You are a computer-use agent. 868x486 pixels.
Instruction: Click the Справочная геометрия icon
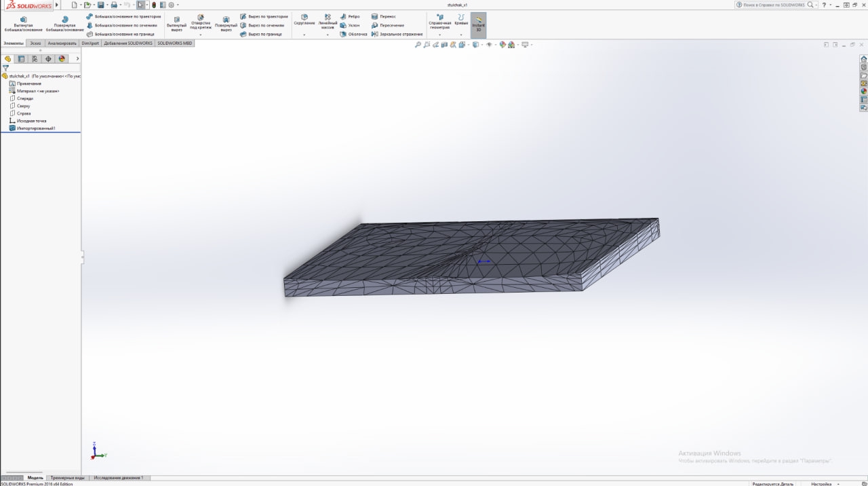pyautogui.click(x=439, y=21)
